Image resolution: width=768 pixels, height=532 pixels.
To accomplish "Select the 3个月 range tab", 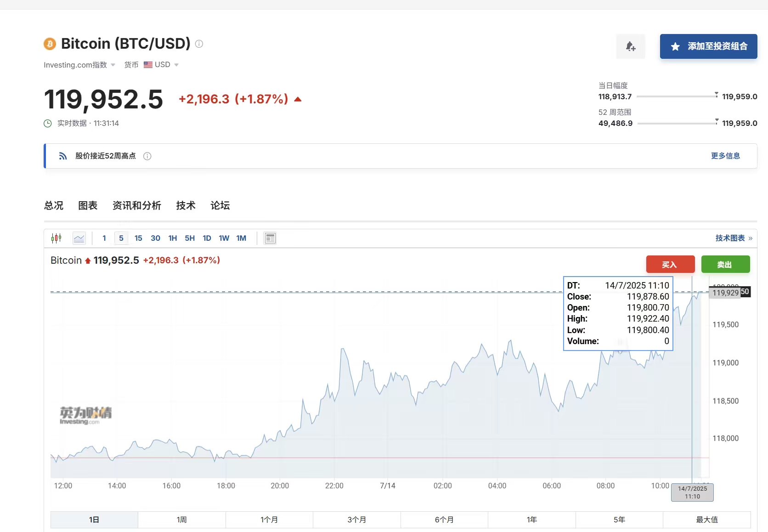I will click(x=357, y=520).
